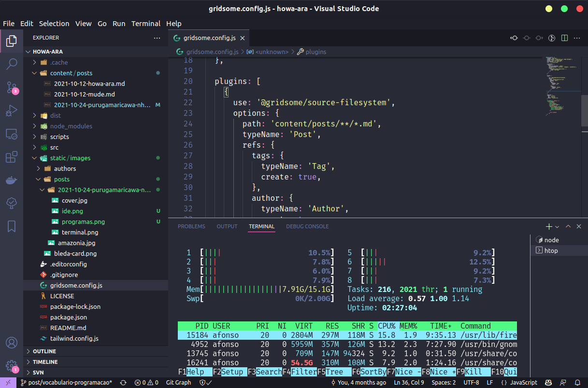This screenshot has height=388, width=588.
Task: Open the editor's More Actions ellipsis
Action: pos(576,38)
